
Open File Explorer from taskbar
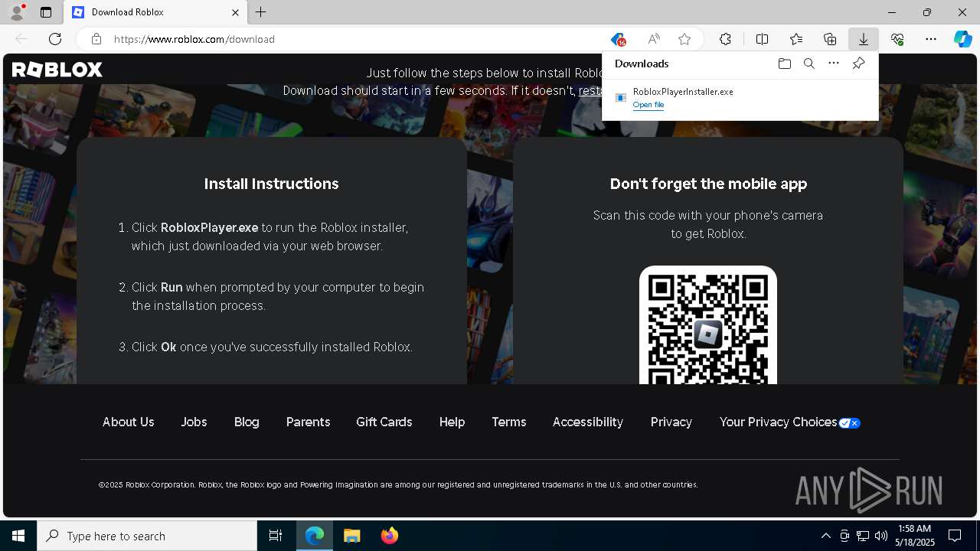tap(352, 536)
